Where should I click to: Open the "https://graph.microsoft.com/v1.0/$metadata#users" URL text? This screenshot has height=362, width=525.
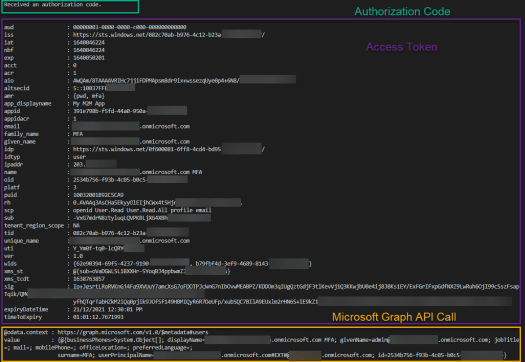(x=133, y=333)
